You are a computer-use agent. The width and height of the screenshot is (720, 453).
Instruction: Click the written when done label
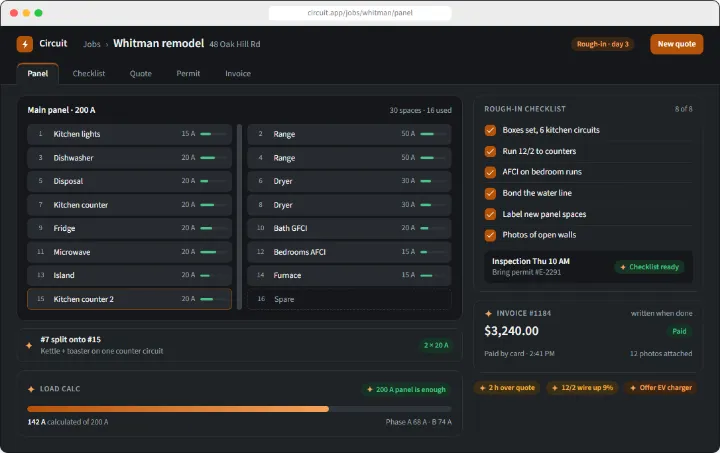tap(661, 313)
